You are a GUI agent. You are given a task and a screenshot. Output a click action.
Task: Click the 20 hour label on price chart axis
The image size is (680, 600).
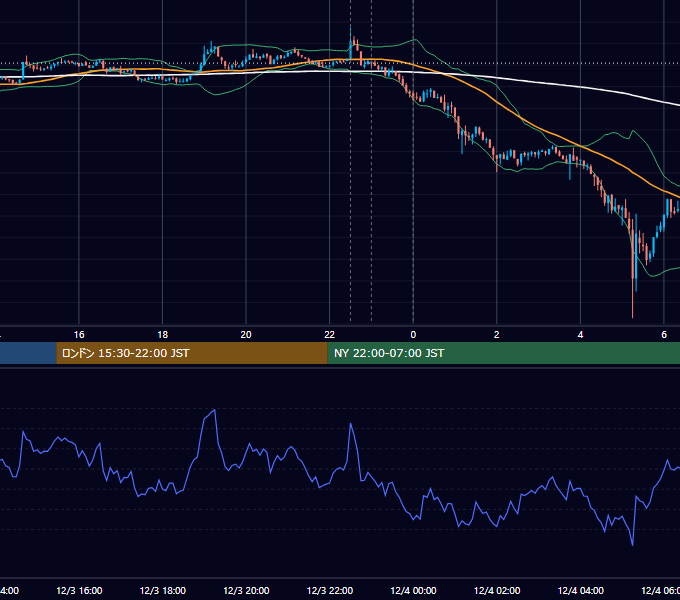[x=246, y=335]
